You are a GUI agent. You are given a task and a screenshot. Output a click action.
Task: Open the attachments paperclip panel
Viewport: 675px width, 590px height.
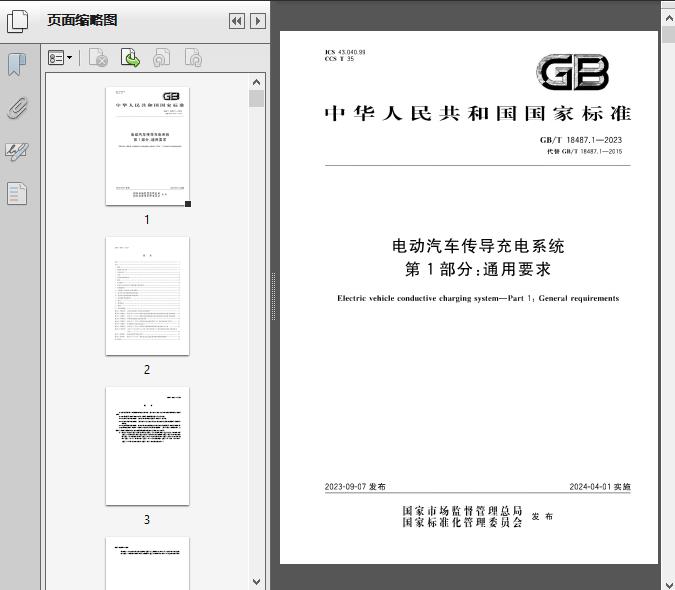17,108
